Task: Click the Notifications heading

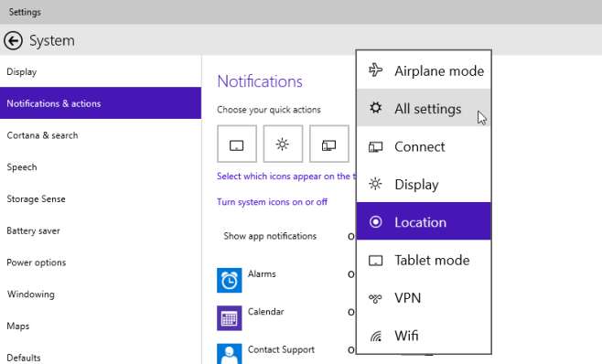Action: point(260,81)
